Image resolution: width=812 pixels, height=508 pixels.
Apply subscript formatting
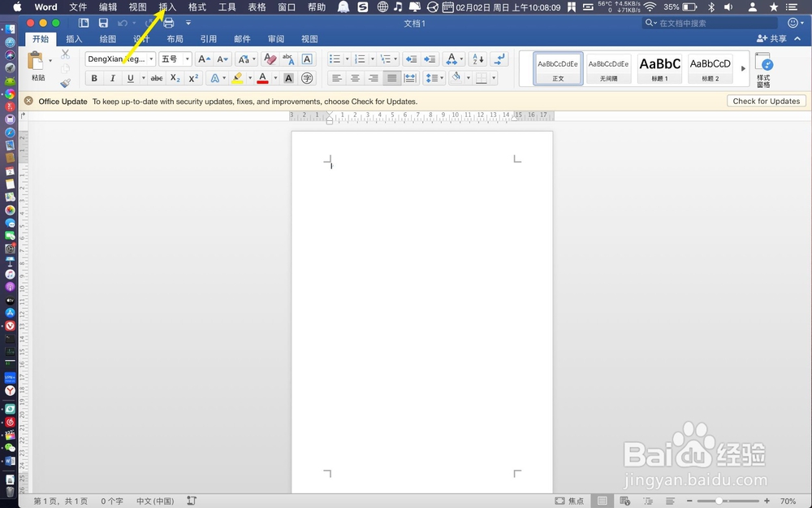(x=175, y=78)
